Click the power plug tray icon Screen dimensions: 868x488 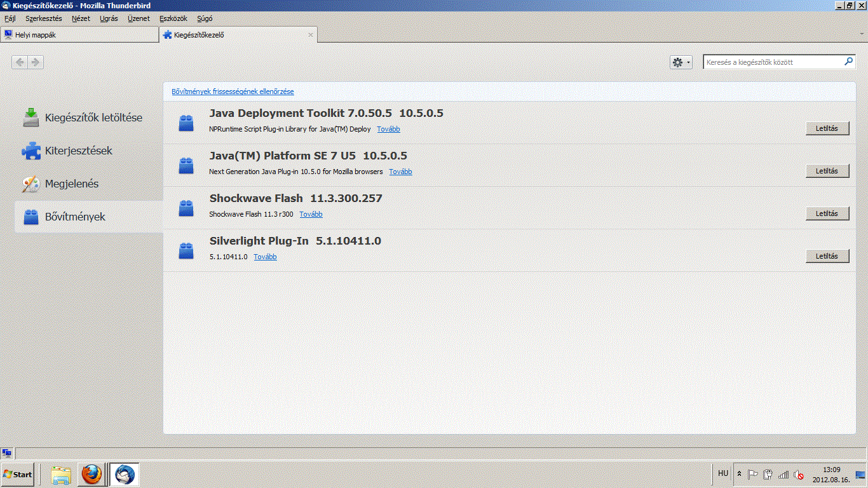(768, 475)
